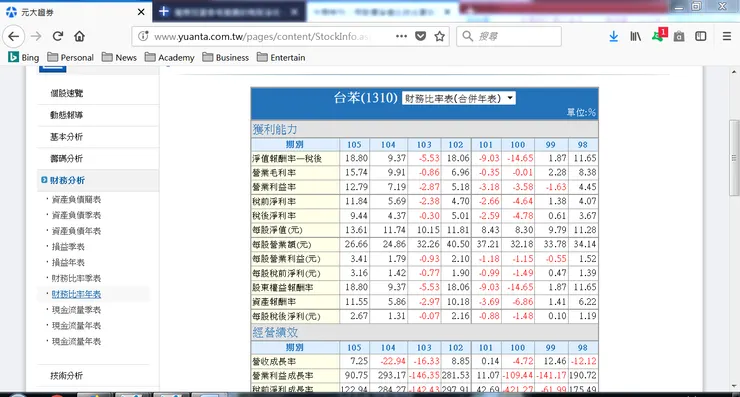
Task: Save page to Pocket
Action: point(420,36)
